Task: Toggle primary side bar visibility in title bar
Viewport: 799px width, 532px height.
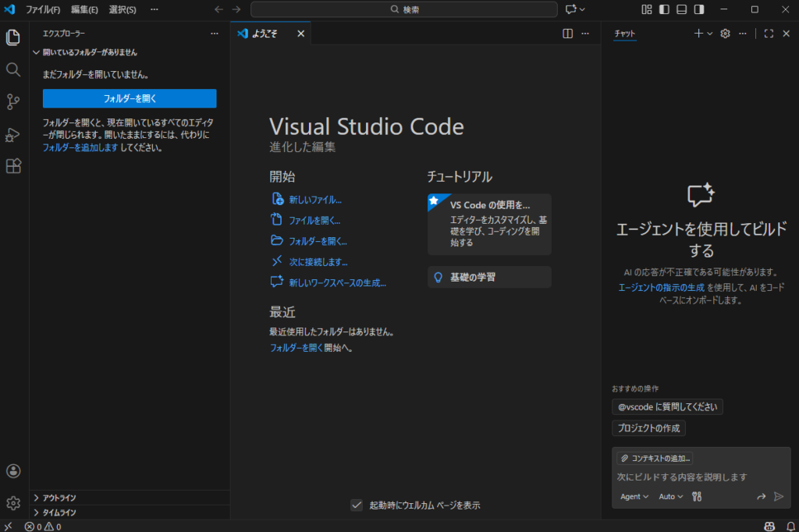Action: 664,9
